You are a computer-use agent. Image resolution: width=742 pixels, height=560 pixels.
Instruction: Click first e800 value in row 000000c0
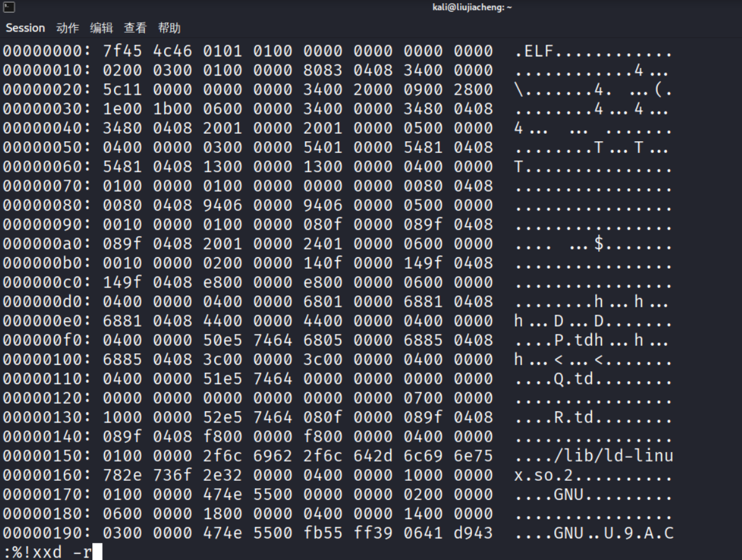click(x=223, y=282)
